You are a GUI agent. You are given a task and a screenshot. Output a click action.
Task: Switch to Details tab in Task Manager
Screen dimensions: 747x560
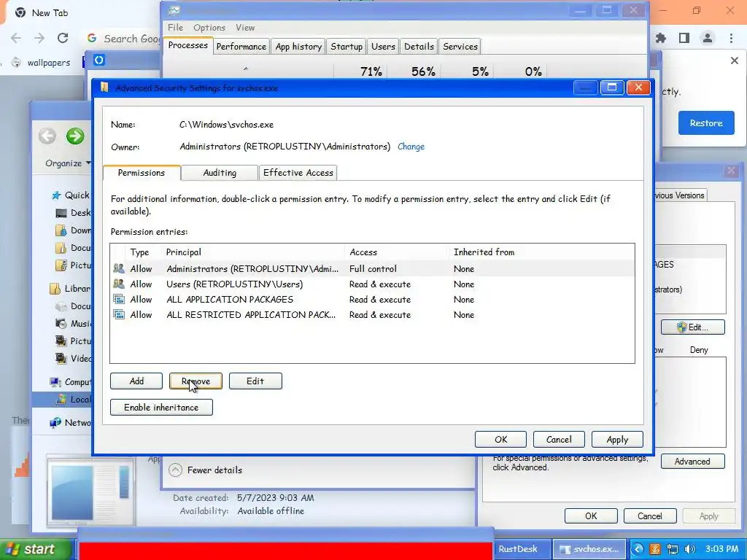pyautogui.click(x=419, y=46)
